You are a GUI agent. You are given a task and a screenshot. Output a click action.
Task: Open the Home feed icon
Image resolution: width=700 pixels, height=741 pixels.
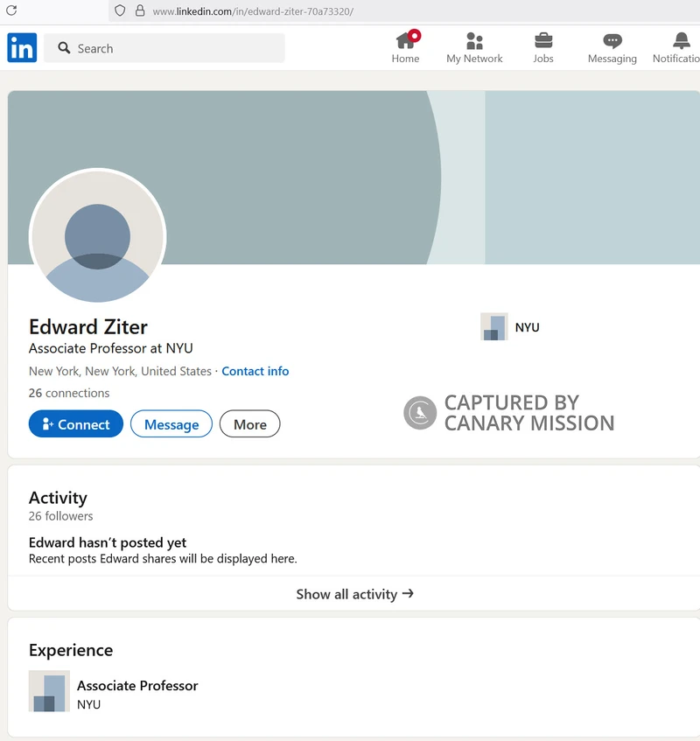tap(405, 41)
